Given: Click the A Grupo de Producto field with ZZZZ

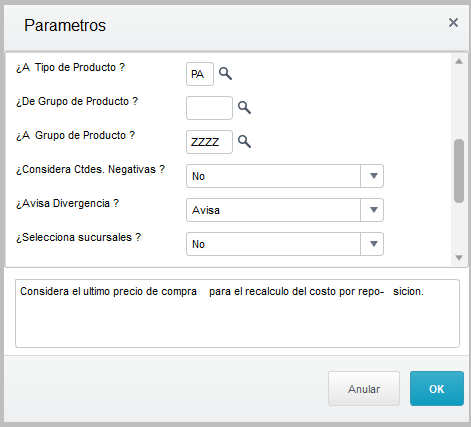Looking at the screenshot, I should [209, 142].
